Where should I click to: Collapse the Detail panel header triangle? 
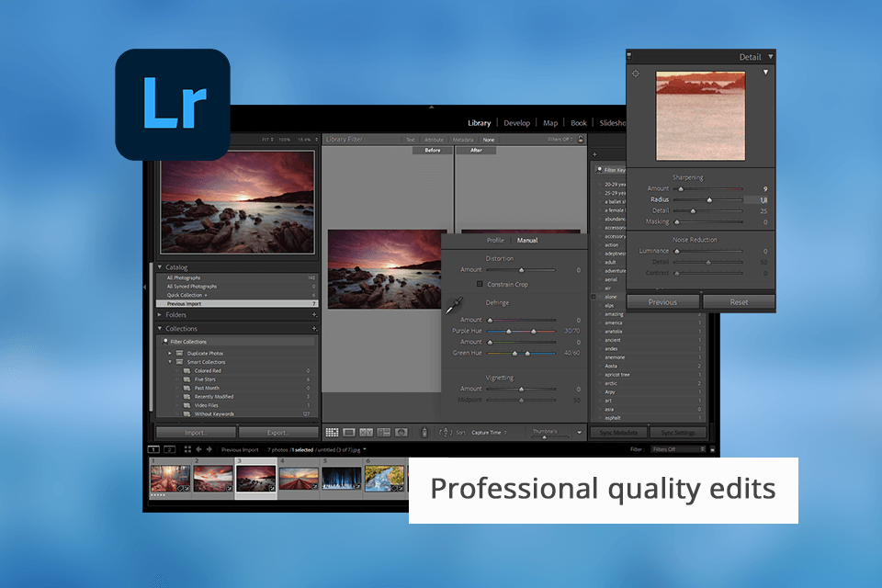pos(771,56)
